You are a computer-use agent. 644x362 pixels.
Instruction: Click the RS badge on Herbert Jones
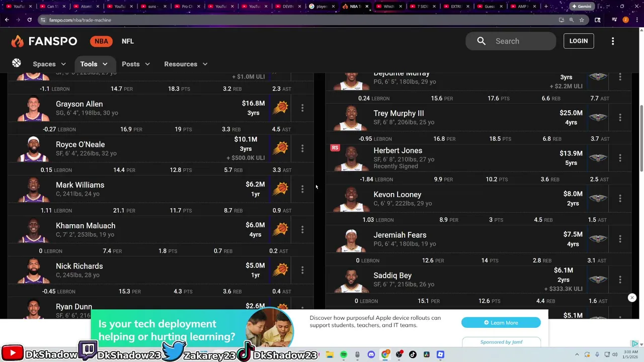(335, 148)
